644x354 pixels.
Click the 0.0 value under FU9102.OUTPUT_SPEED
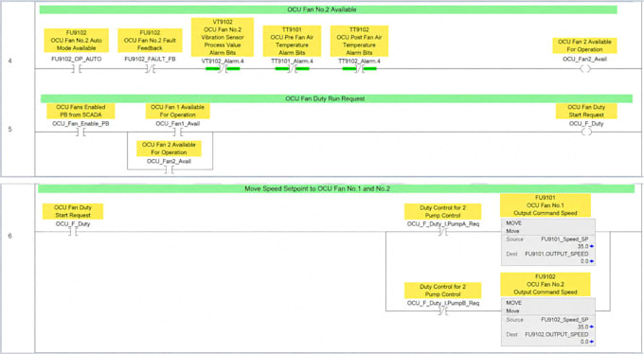(x=584, y=342)
